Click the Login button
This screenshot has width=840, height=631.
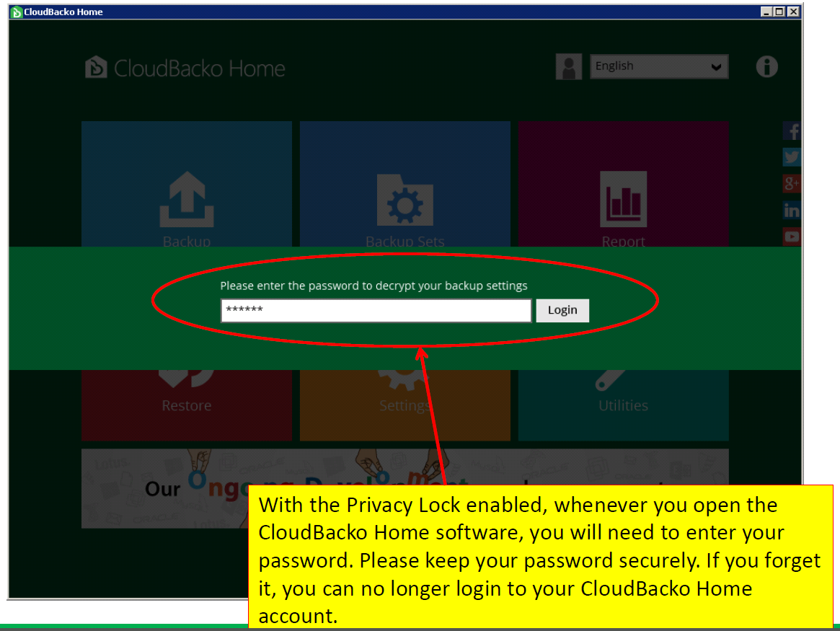562,310
